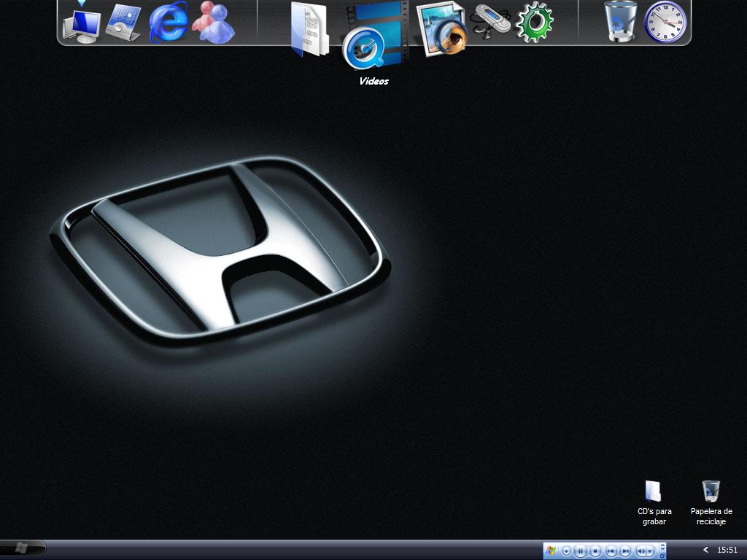
Task: Select the "Papelera de reciclaje" desktop icon
Action: coord(711,503)
